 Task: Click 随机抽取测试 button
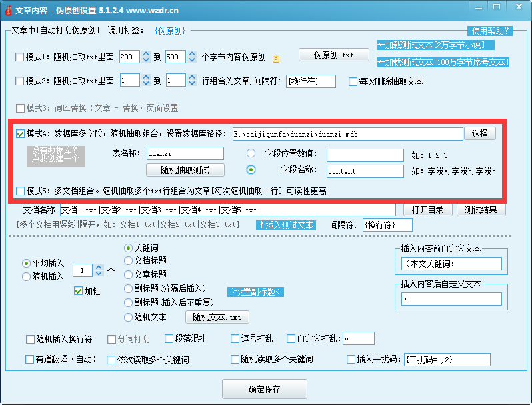(185, 170)
